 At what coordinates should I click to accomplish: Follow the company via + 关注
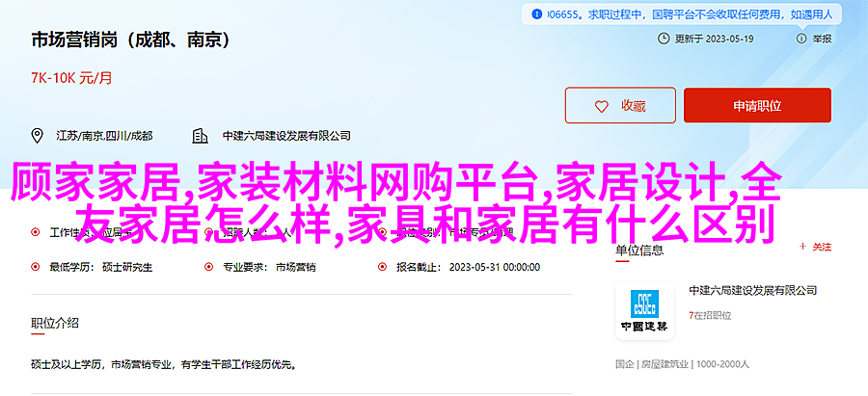pyautogui.click(x=816, y=248)
